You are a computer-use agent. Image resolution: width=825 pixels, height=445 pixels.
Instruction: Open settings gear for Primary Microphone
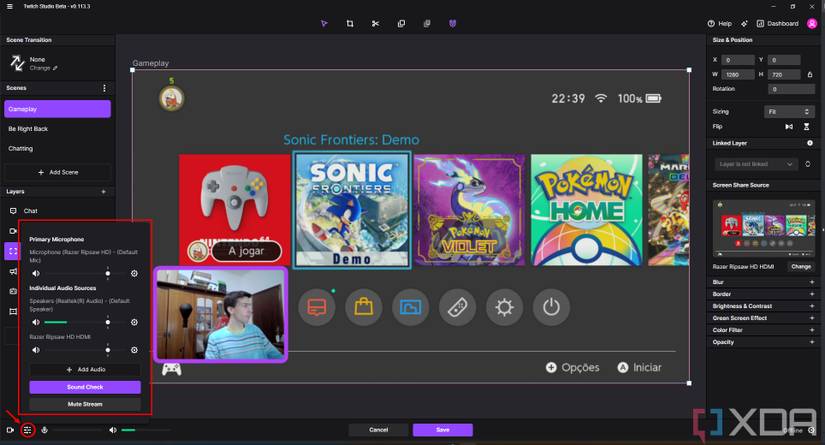pyautogui.click(x=134, y=273)
